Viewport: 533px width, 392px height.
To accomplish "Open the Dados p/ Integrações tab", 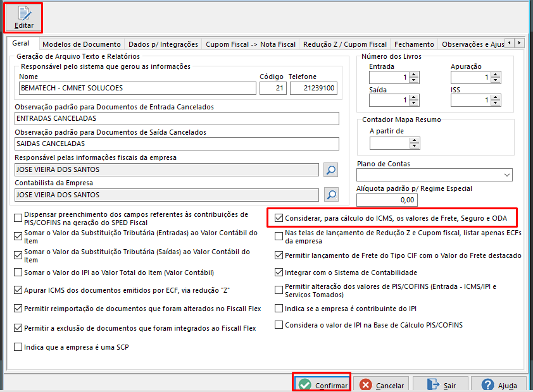I will pos(163,44).
